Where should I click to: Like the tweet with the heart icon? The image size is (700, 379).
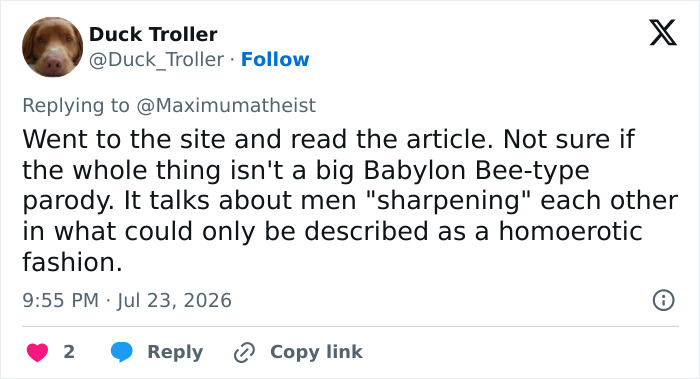tap(38, 352)
